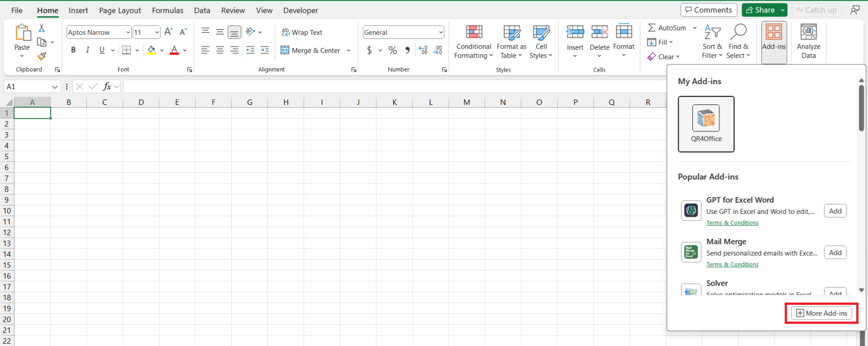Open the Formulas ribbon tab
This screenshot has height=346, width=868.
tap(167, 10)
